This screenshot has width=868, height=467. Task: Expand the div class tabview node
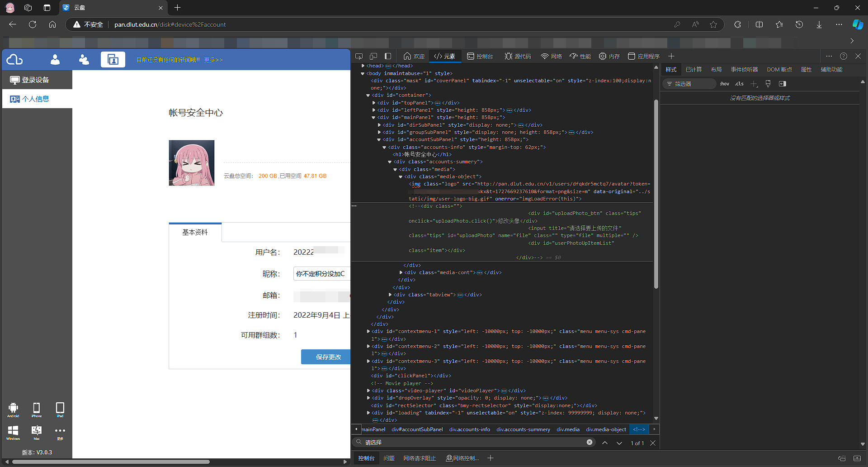point(390,295)
